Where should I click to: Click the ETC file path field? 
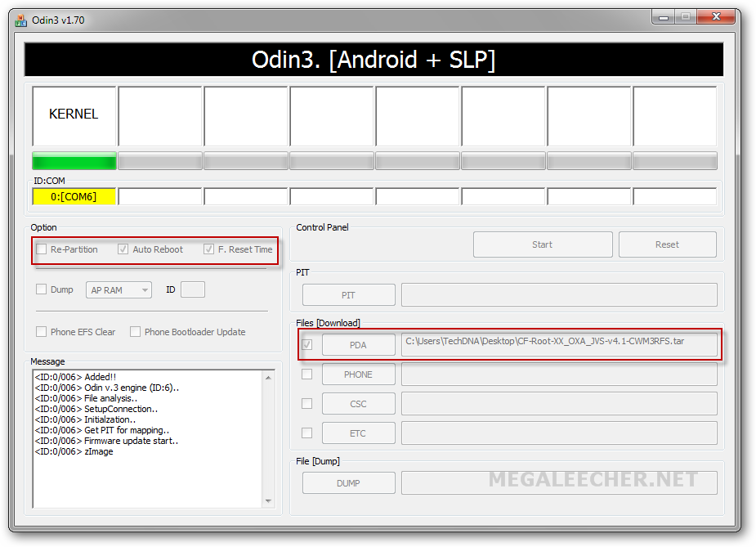(x=559, y=433)
